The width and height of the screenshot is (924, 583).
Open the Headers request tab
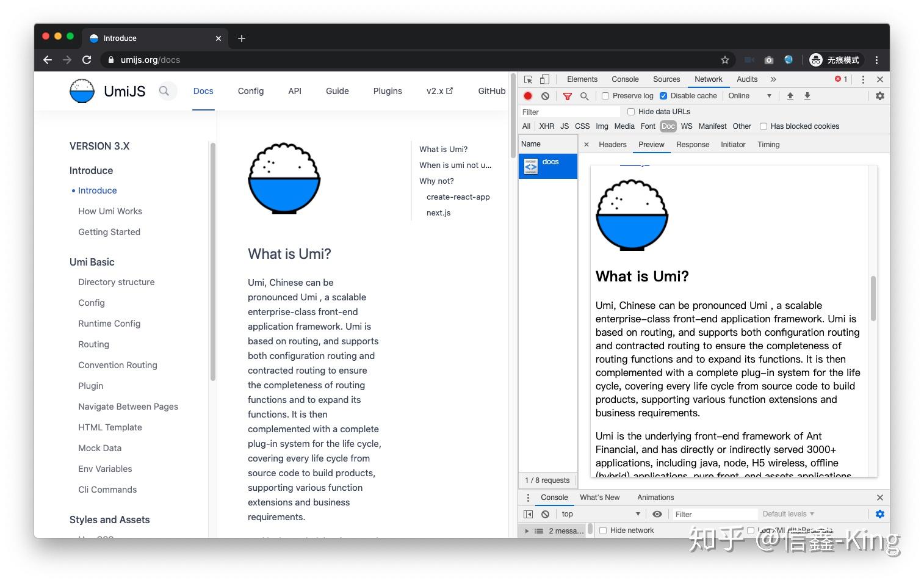(612, 145)
